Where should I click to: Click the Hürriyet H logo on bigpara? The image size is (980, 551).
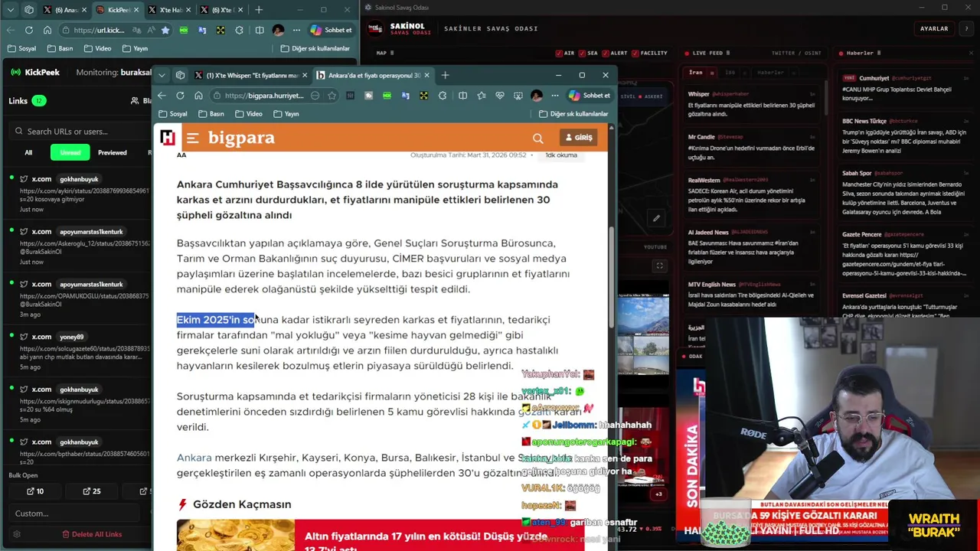168,138
